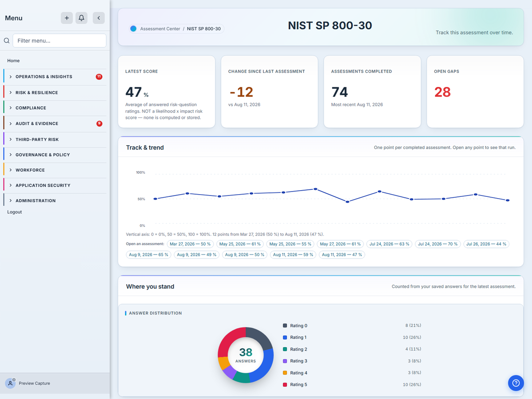Collapse the sidebar with the left chevron button
This screenshot has width=532, height=399.
(x=98, y=18)
